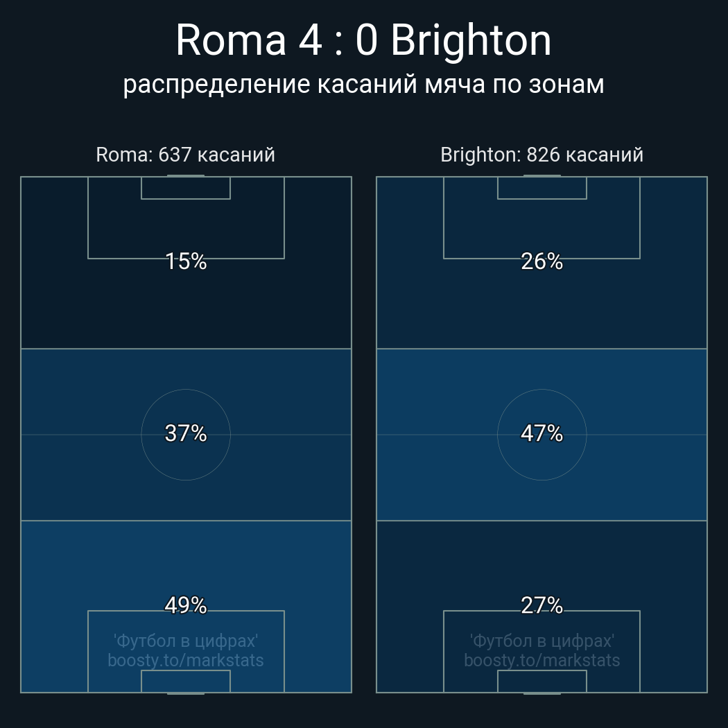Click Brighton's 47% middle third label
The image size is (728, 728).
pyautogui.click(x=541, y=433)
